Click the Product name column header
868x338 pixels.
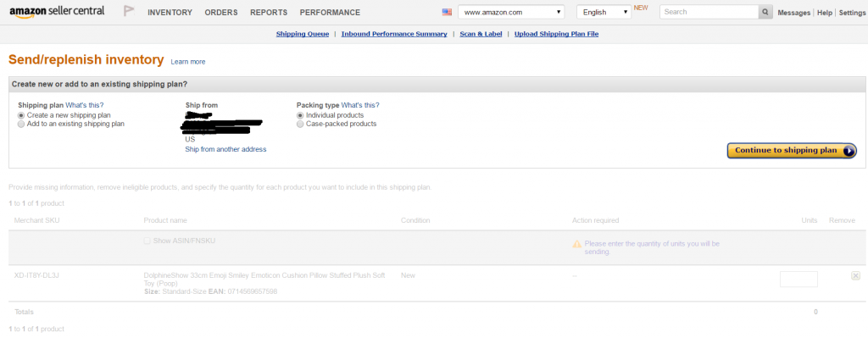tap(165, 220)
